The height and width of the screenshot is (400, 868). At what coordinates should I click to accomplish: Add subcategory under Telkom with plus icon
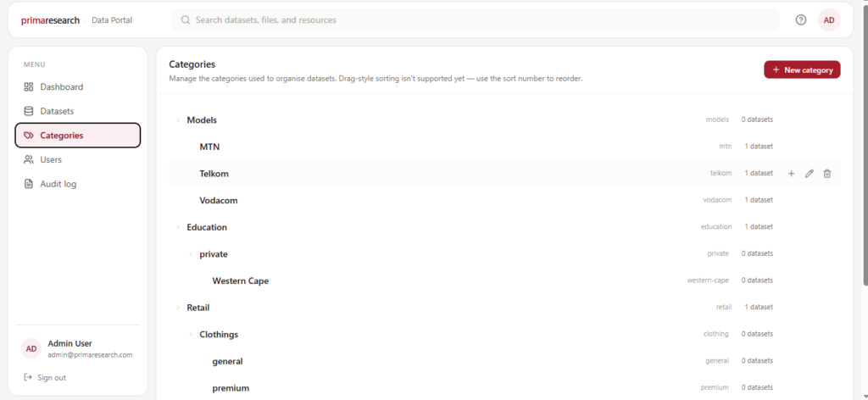[791, 174]
